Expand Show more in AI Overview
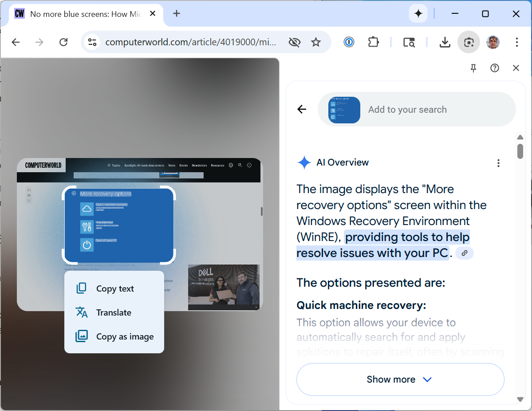This screenshot has height=411, width=532. click(x=400, y=379)
